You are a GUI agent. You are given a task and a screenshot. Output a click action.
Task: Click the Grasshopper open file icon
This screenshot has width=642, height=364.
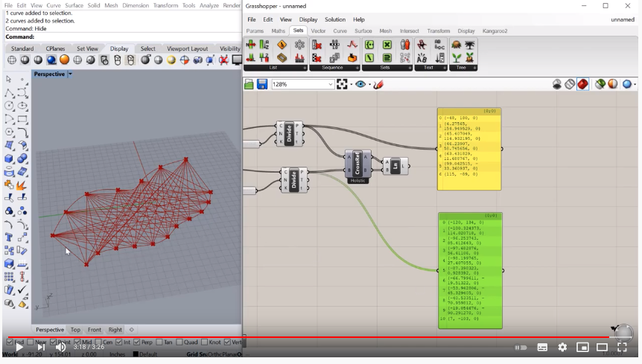(250, 85)
